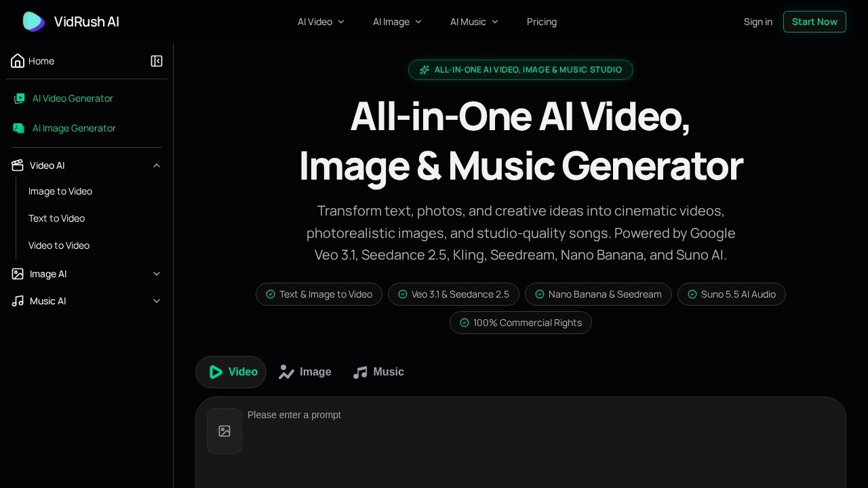The height and width of the screenshot is (488, 868).
Task: Click the Home house icon in sidebar
Action: point(18,61)
